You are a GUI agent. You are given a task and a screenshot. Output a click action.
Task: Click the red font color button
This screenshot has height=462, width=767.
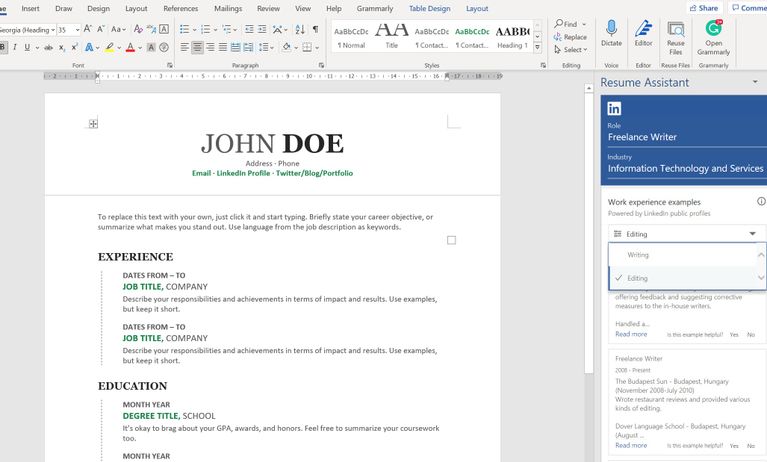pyautogui.click(x=130, y=47)
